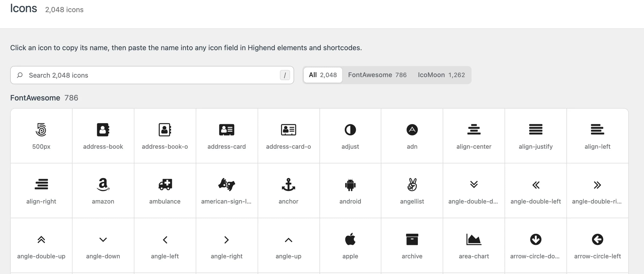Focus the Search 2,048 icons field
This screenshot has height=274, width=644.
pos(152,75)
